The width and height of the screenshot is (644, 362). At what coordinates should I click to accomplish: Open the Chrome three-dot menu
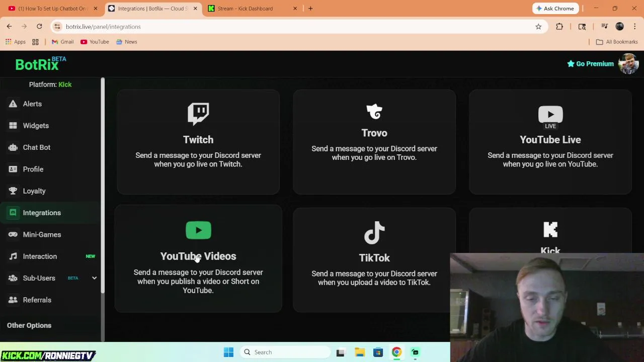(635, 27)
